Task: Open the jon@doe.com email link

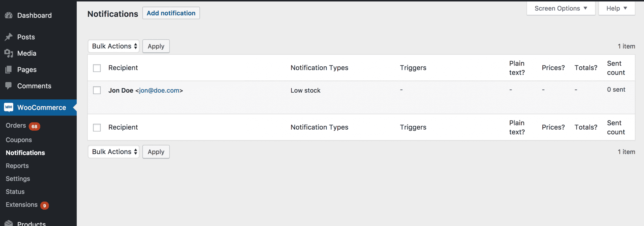Action: pyautogui.click(x=159, y=90)
